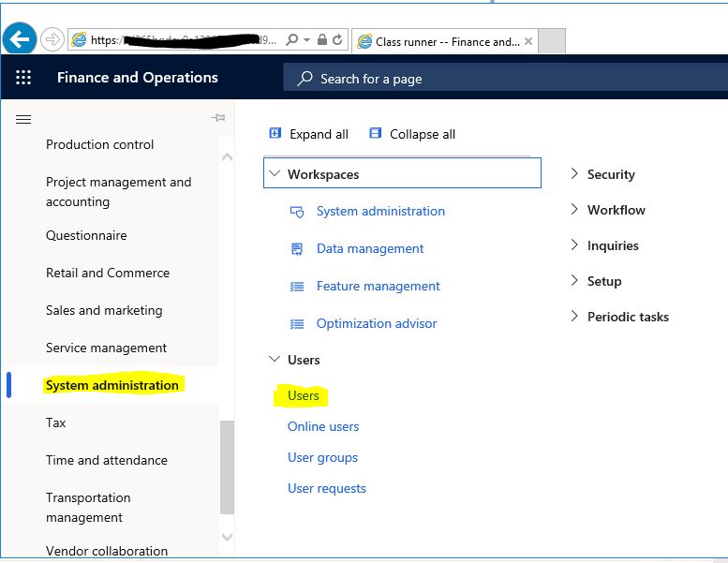Click the navigation pane scrollbar thumb
The image size is (728, 563).
pyautogui.click(x=227, y=467)
